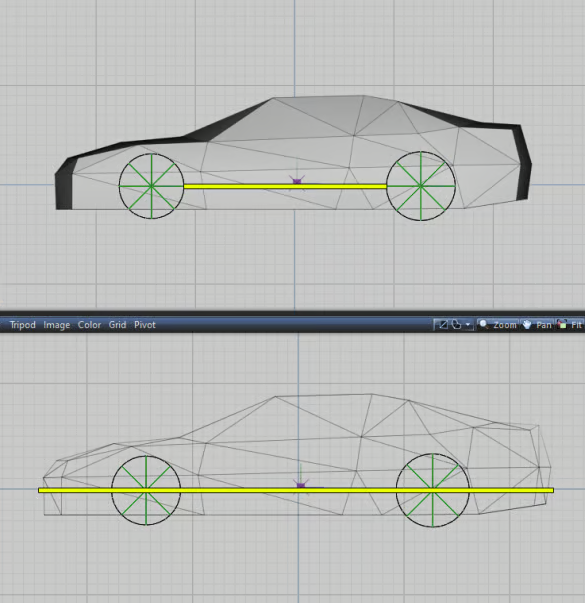Click the dark rear bumper of shaded car

tap(523, 162)
